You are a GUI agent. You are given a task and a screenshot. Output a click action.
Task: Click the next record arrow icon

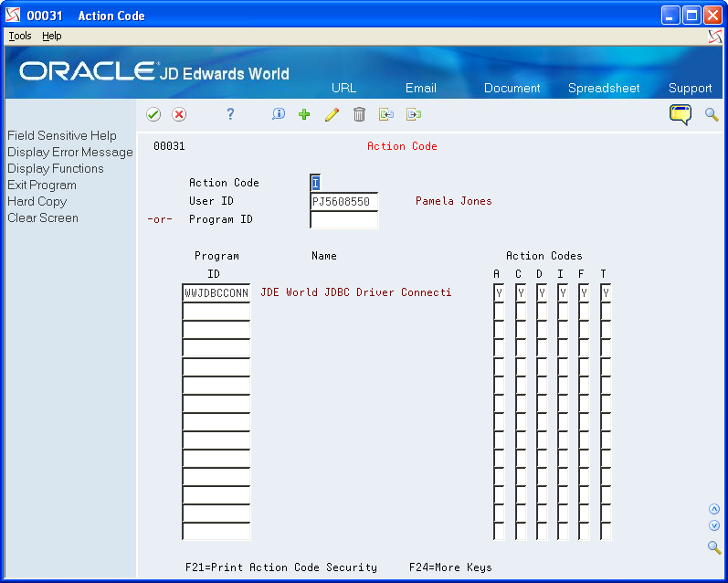[414, 114]
